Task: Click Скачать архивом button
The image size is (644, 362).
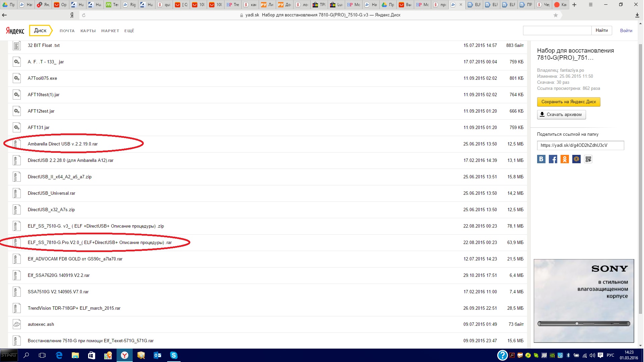Action: point(561,115)
